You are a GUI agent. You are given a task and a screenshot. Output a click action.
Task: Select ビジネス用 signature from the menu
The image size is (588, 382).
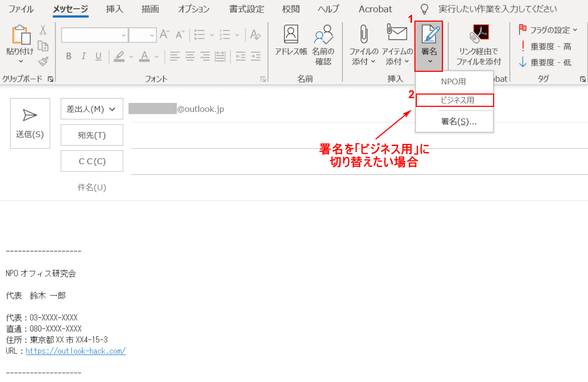click(455, 100)
